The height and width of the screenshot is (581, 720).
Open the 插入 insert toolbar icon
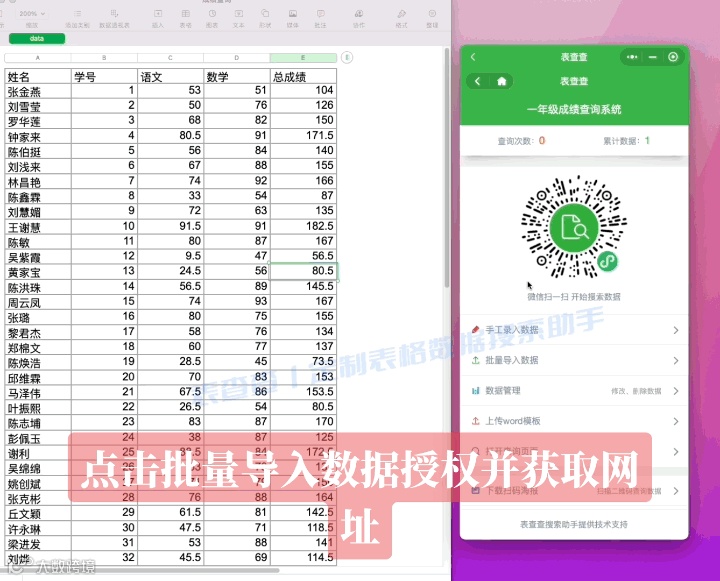[x=158, y=14]
